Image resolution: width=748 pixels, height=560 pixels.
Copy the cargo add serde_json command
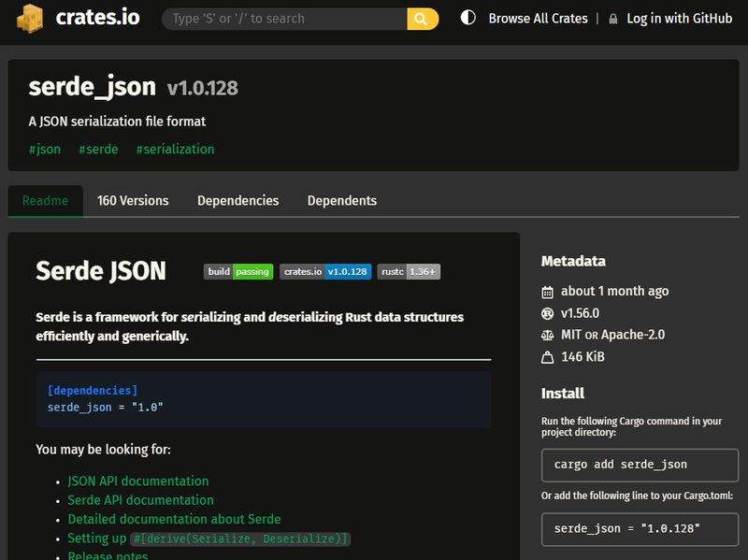640,465
